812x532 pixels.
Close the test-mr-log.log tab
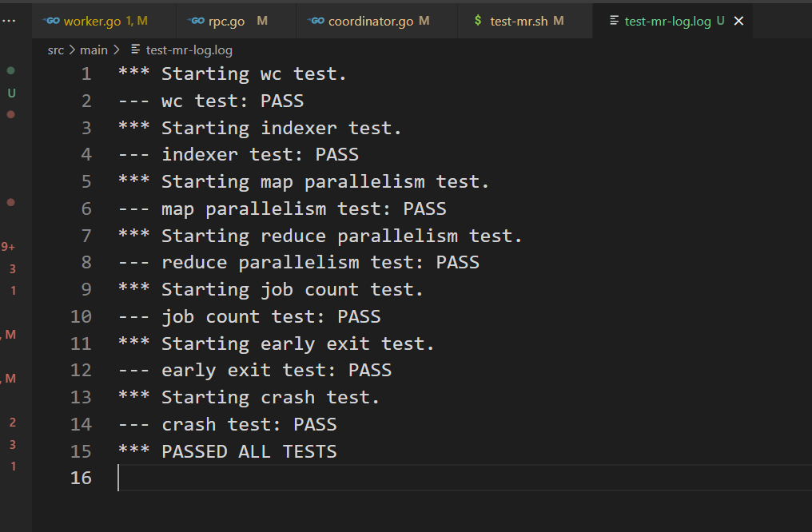tap(738, 21)
